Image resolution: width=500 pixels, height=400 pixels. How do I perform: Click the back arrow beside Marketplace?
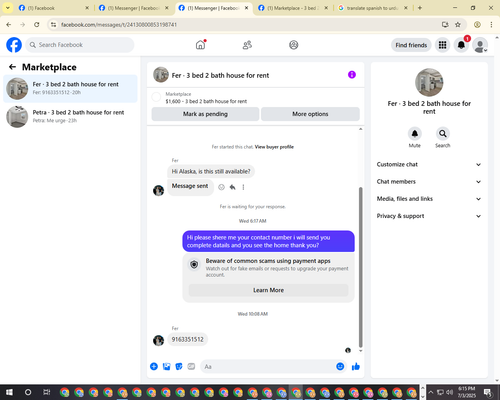click(x=12, y=67)
